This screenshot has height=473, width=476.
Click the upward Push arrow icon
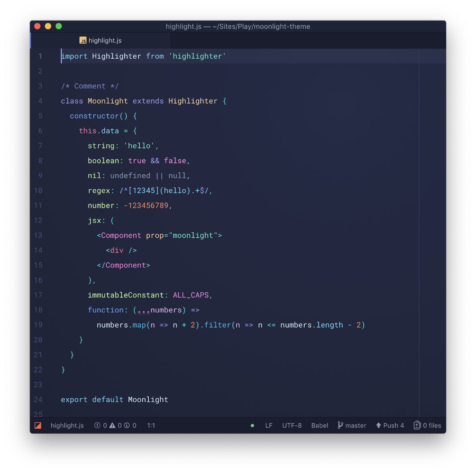coord(379,425)
